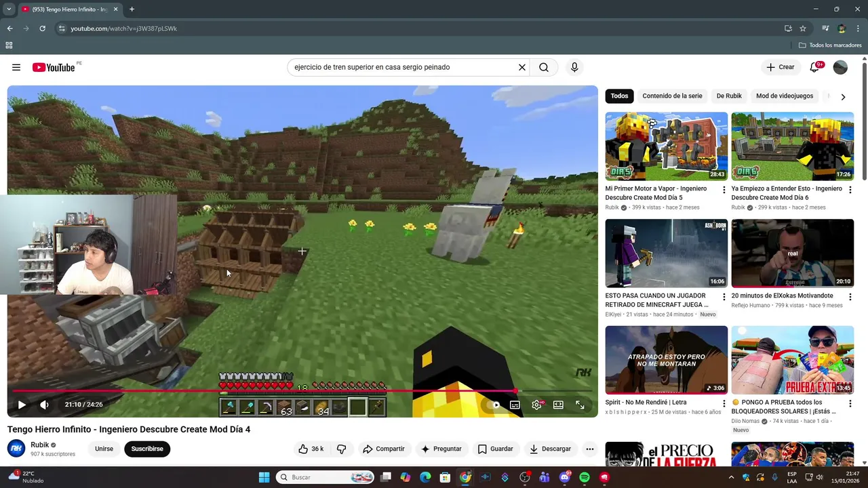
Task: Go to the YouTube home logo
Action: tap(54, 67)
